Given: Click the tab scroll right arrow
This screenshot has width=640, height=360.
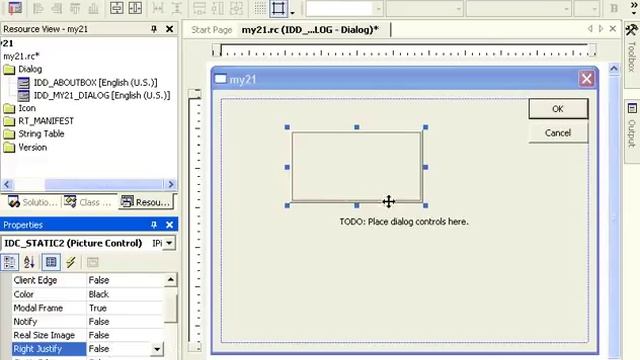Looking at the screenshot, I should [x=600, y=29].
